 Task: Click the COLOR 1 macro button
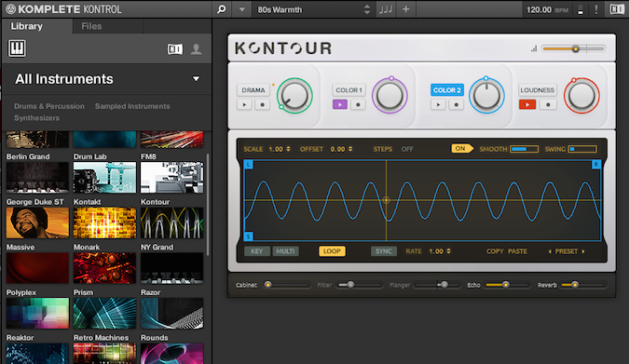click(349, 90)
